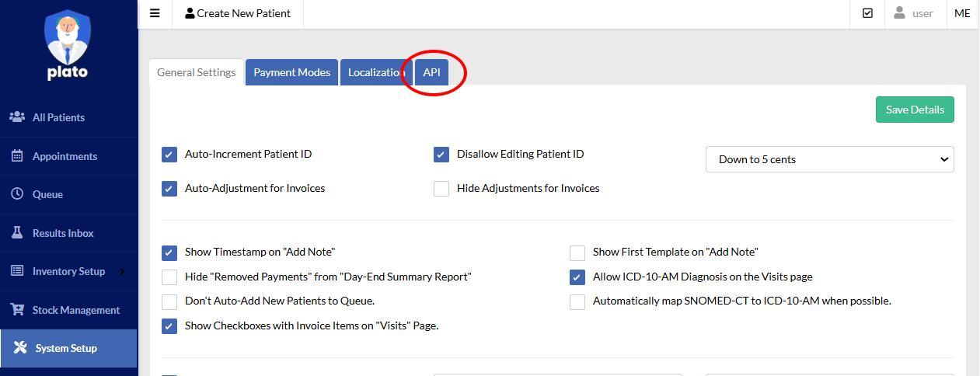980x376 pixels.
Task: Toggle Show Timestamp on "Add Note"
Action: pos(169,252)
